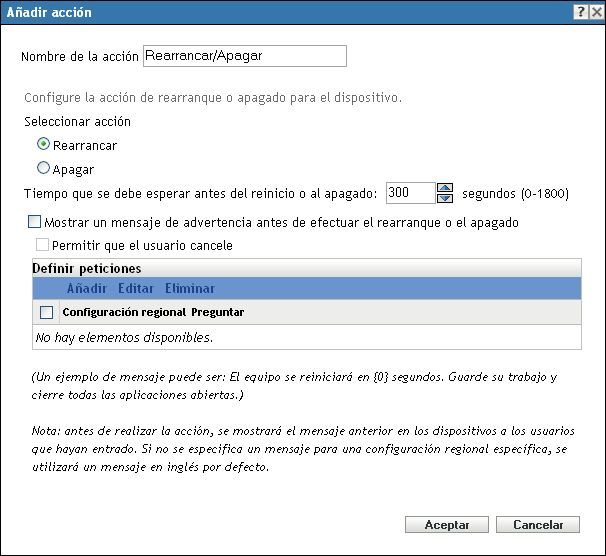Viewport: 606px width, 556px height.
Task: Click the seconds wait time input field
Action: [x=410, y=193]
